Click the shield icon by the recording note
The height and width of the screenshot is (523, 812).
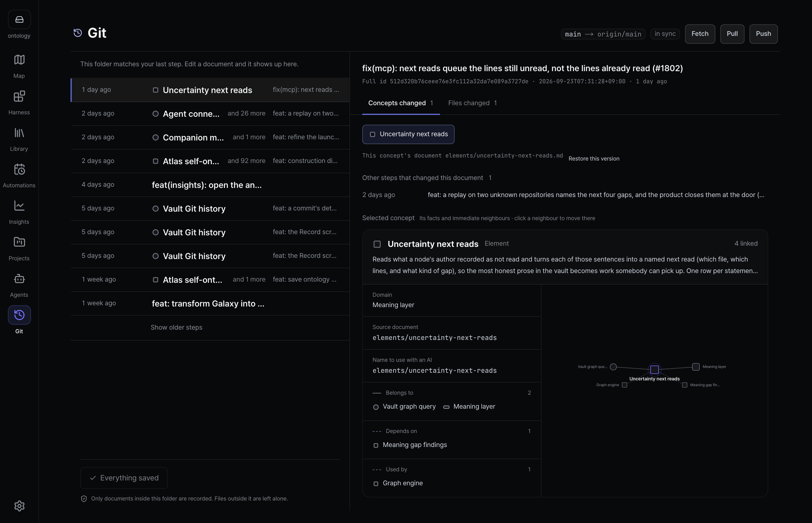(84, 499)
